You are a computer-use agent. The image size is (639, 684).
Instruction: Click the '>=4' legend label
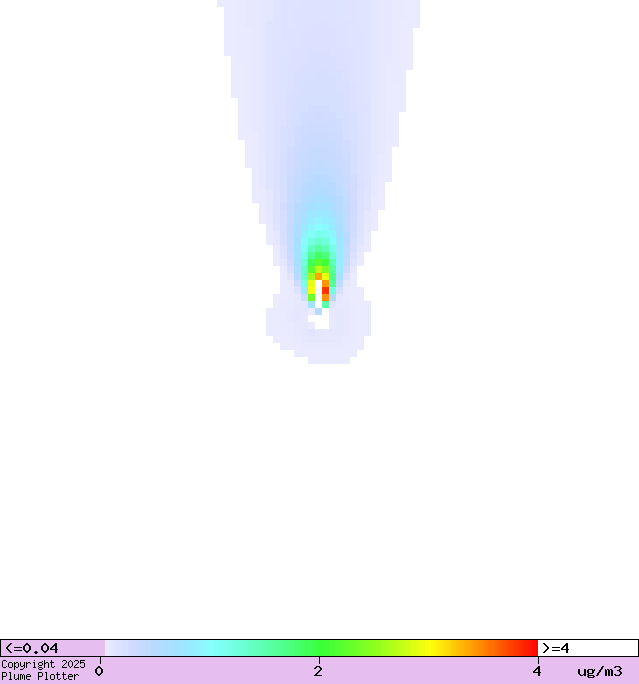[555, 648]
